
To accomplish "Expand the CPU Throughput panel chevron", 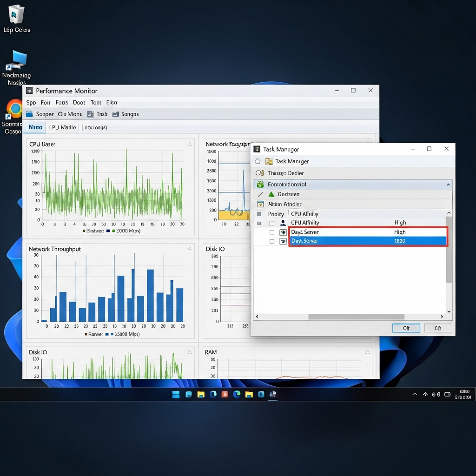I will click(x=190, y=144).
